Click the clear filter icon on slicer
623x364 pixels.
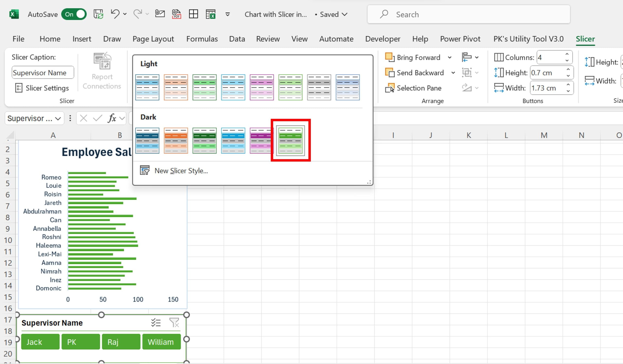pyautogui.click(x=174, y=322)
